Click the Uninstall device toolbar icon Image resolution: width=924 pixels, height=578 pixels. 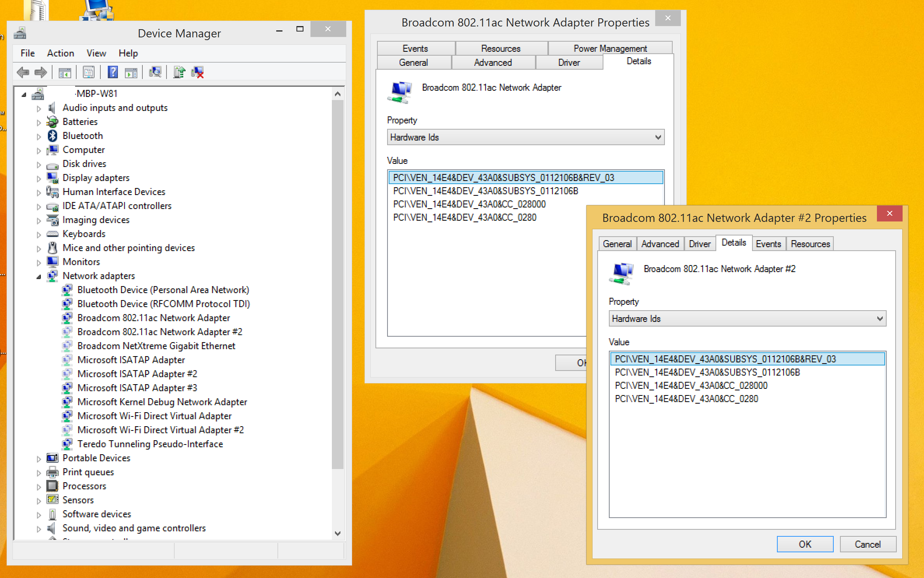click(x=198, y=72)
